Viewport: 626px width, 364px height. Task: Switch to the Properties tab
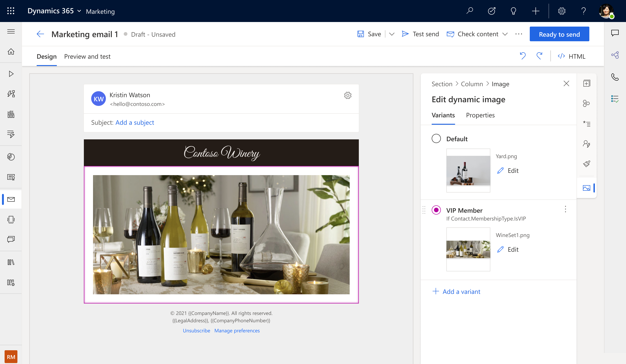pyautogui.click(x=480, y=115)
